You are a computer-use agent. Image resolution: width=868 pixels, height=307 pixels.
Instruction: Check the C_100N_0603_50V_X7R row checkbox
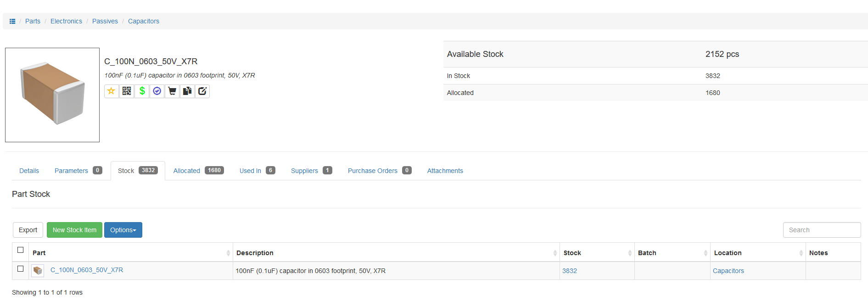click(21, 269)
